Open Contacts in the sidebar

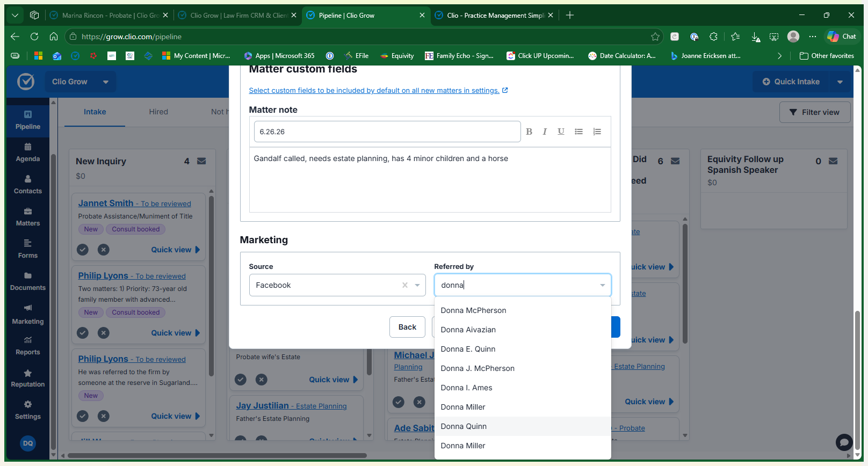coord(28,185)
